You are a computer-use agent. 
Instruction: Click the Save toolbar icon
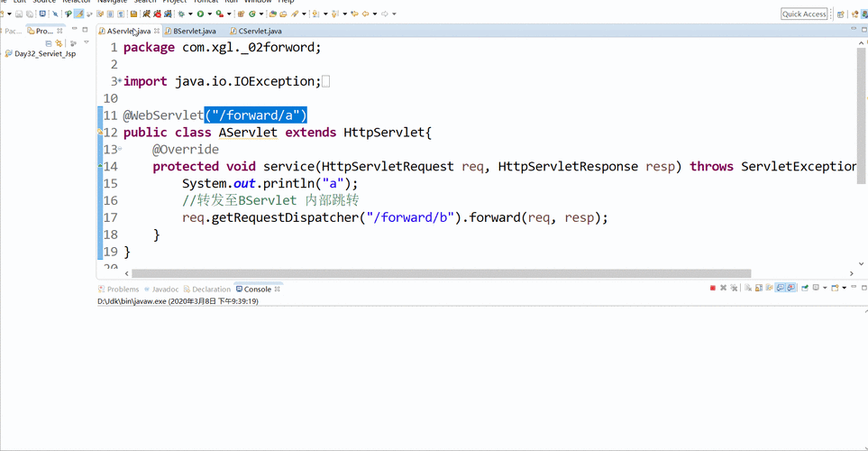pyautogui.click(x=19, y=14)
